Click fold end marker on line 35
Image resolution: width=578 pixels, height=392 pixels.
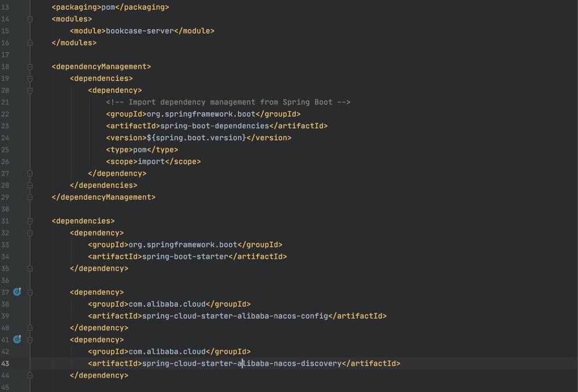click(x=30, y=268)
